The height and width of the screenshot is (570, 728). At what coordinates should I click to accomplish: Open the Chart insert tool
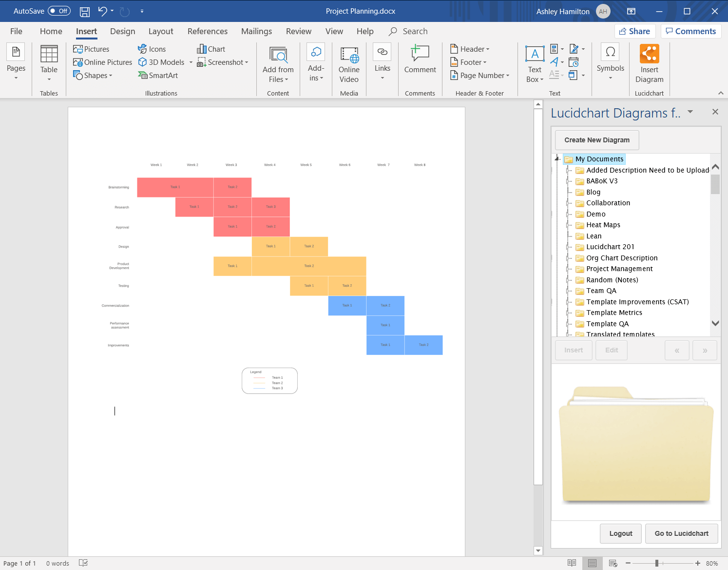(211, 49)
